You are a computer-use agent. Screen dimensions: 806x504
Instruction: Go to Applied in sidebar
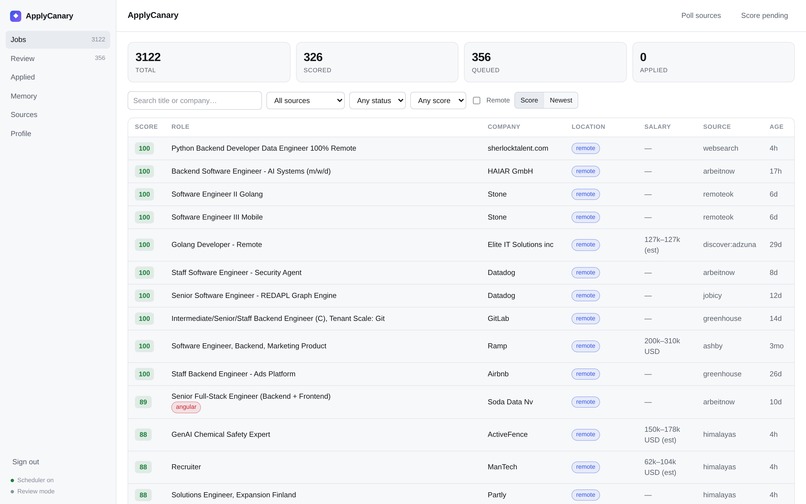(58, 77)
